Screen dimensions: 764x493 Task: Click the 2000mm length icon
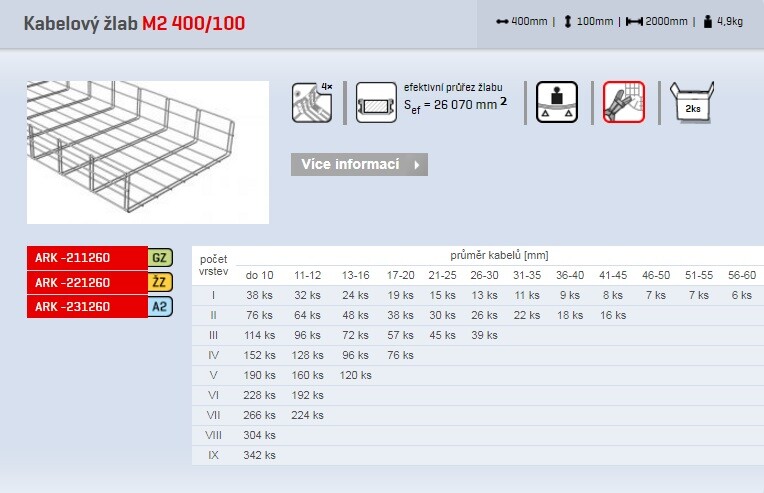click(633, 21)
